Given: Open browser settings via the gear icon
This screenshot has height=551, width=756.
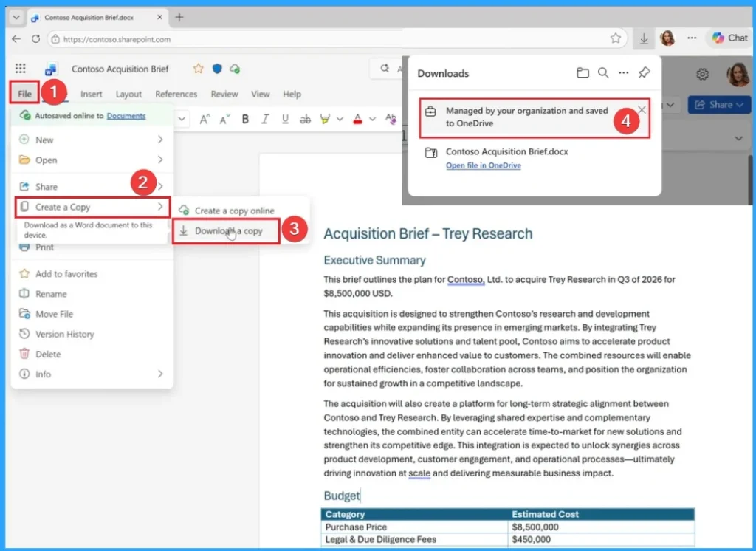Looking at the screenshot, I should tap(702, 74).
